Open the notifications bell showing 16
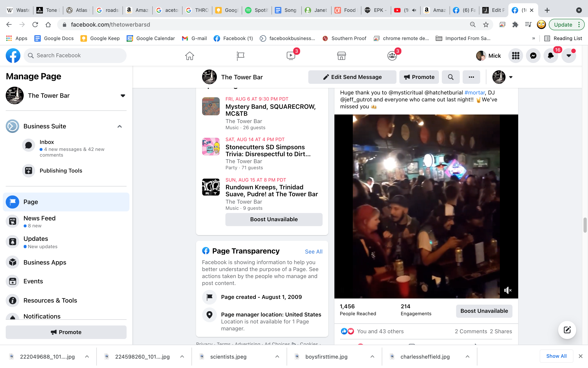Screen dimensions: 588x368 pyautogui.click(x=551, y=56)
